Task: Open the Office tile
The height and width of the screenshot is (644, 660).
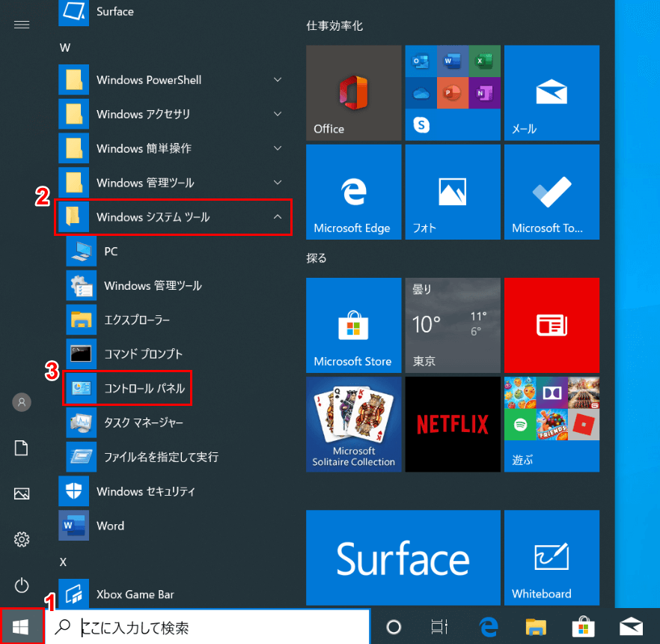Action: pyautogui.click(x=353, y=93)
